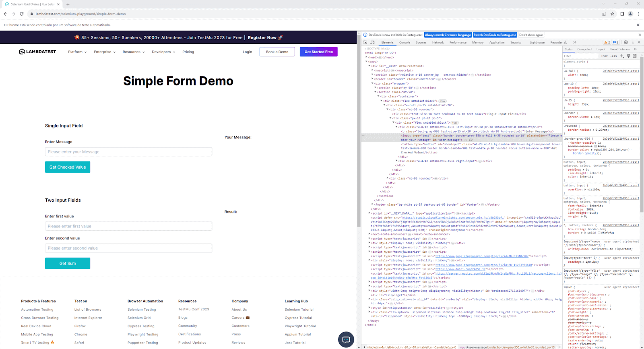Viewport: 644px width, 349px height.
Task: Expand border-width shorthand in styles
Action: click(592, 117)
